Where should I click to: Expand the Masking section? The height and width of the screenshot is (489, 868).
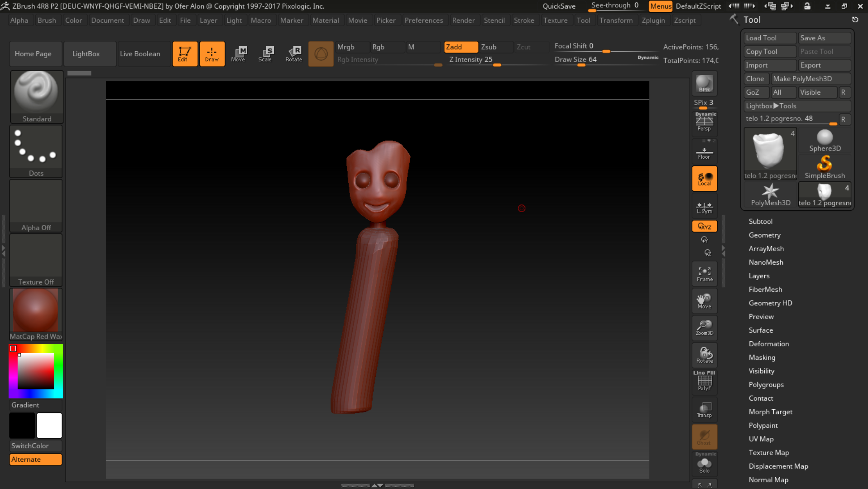762,358
